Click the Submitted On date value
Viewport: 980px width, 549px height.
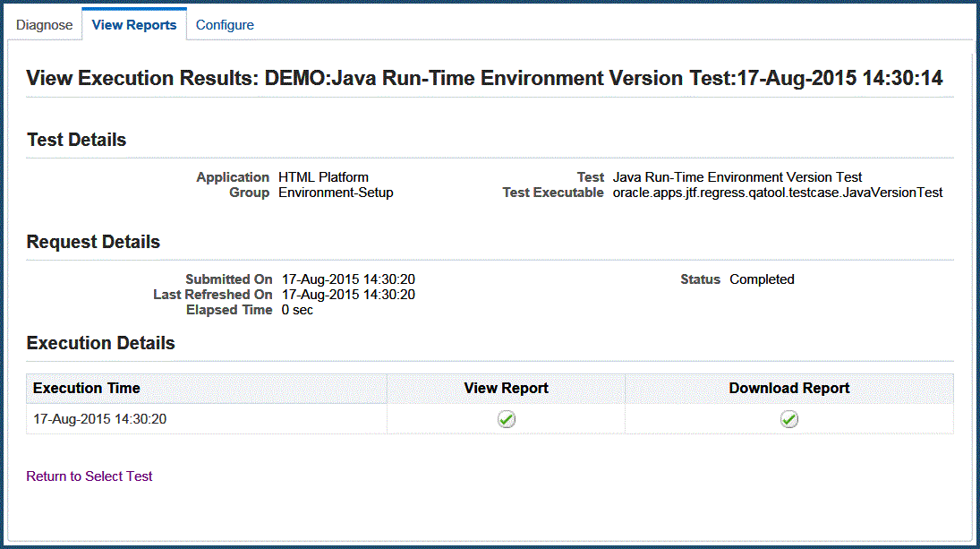point(348,279)
